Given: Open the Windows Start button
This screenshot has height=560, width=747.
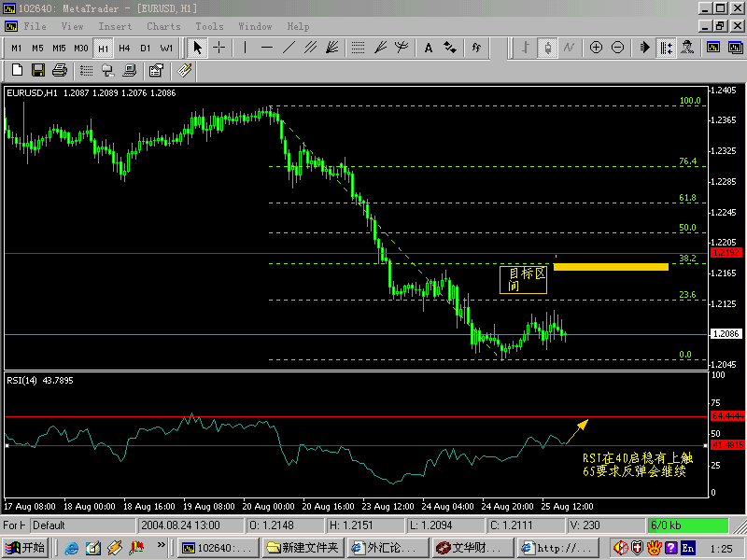Looking at the screenshot, I should tap(24, 548).
